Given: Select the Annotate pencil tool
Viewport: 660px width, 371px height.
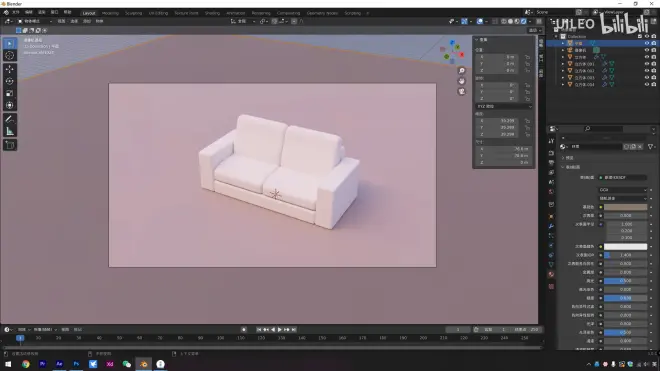Looking at the screenshot, I should pos(10,119).
